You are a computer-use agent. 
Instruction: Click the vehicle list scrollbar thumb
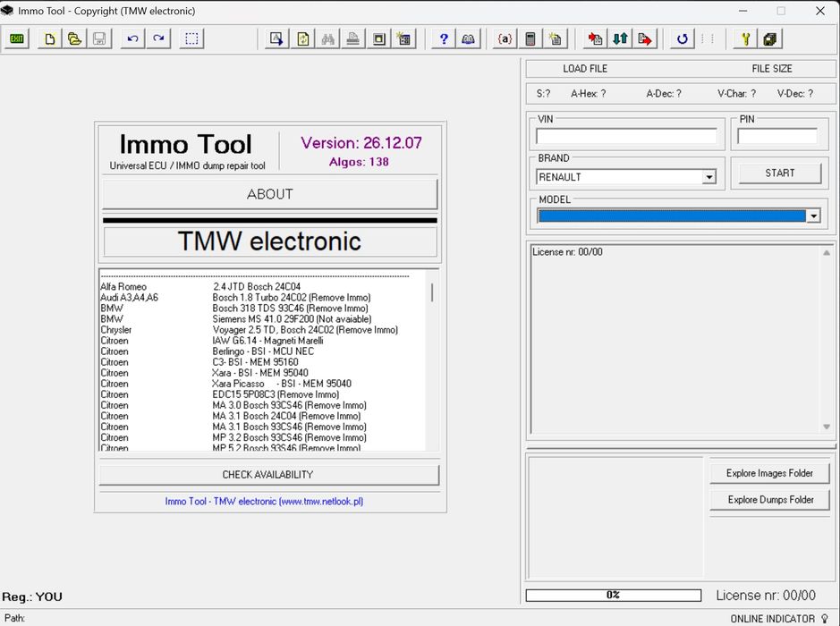point(432,292)
